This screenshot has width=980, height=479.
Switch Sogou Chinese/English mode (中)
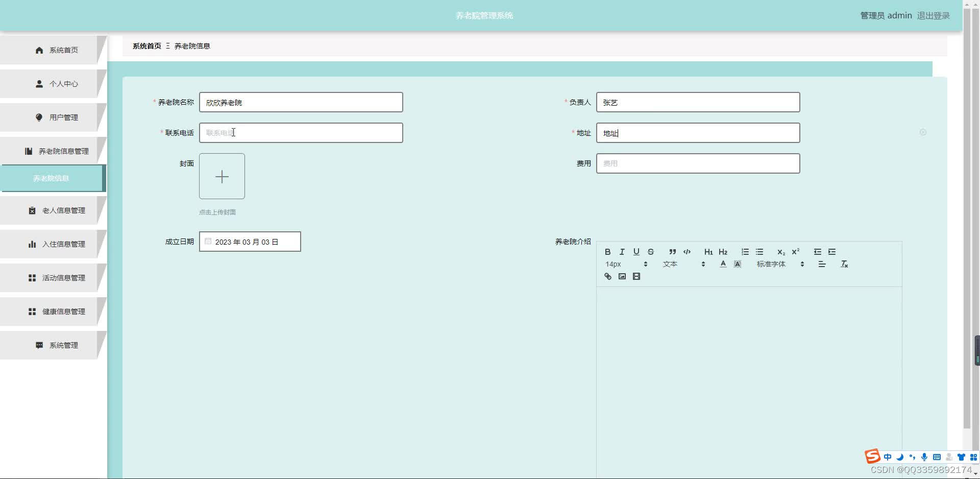pos(888,457)
